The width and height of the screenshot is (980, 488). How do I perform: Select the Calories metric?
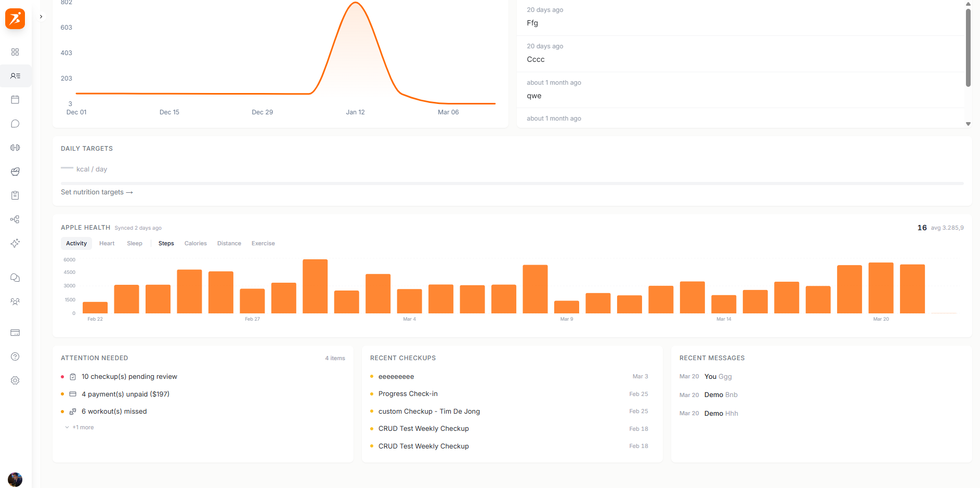195,243
